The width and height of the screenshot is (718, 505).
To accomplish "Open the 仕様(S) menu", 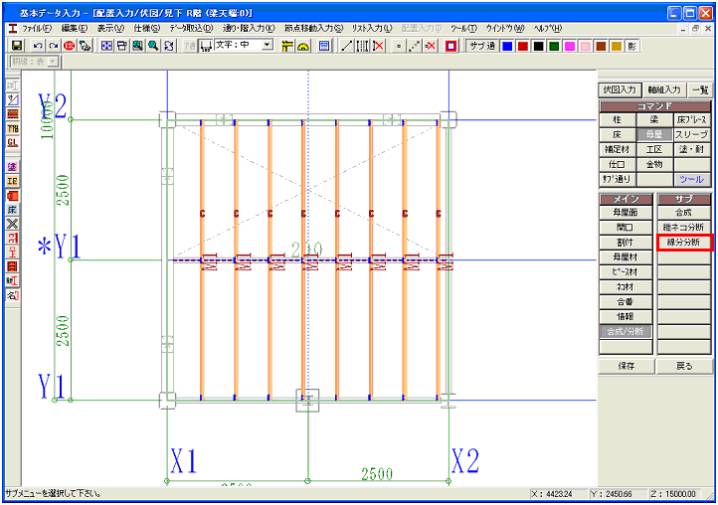I will [147, 28].
